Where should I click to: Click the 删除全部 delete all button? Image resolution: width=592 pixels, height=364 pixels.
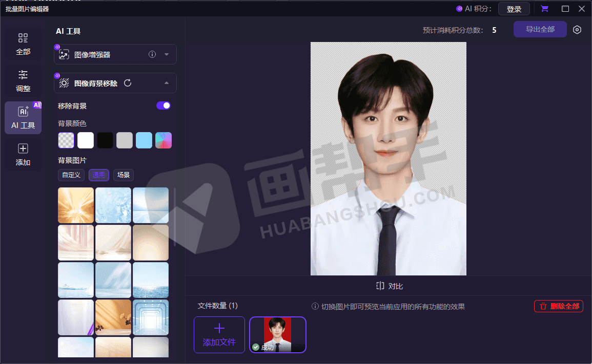point(558,306)
